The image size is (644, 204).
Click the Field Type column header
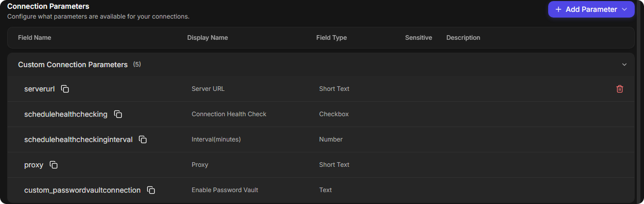point(331,38)
